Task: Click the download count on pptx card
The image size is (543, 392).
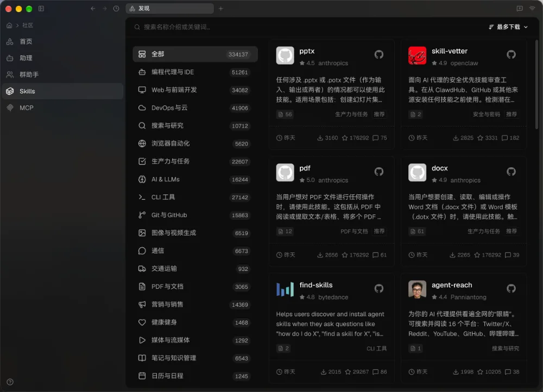Action: tap(327, 138)
